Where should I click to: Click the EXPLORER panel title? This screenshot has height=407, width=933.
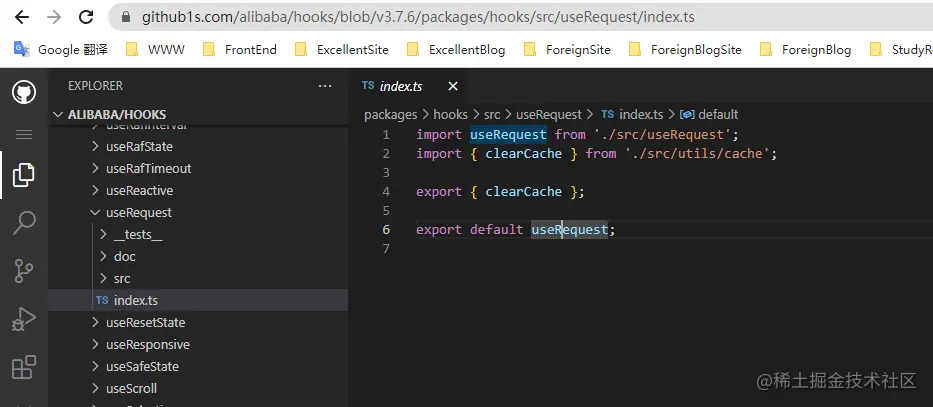pos(95,86)
